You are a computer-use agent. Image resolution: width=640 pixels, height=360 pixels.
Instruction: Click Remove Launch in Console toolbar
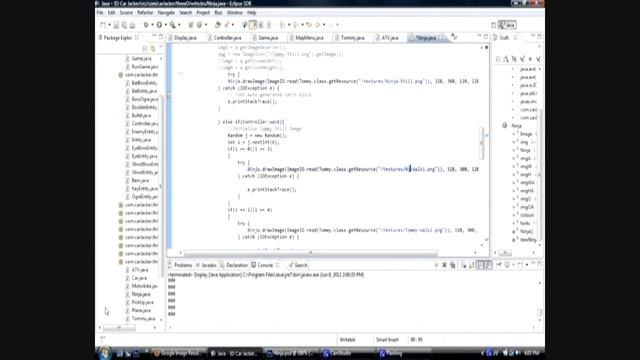pyautogui.click(x=444, y=265)
